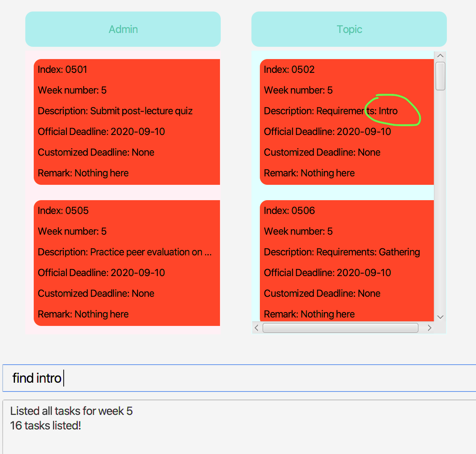Select 'Description: Practice peer evaluation on ...' text

(125, 252)
